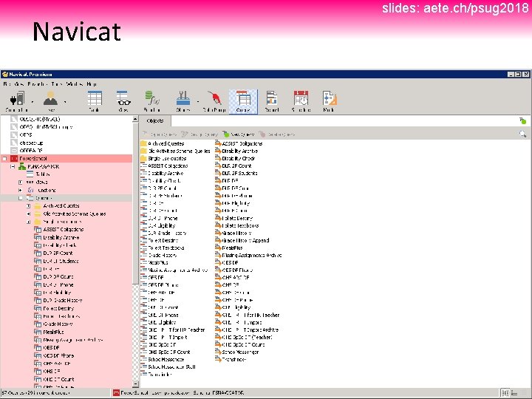Open the Connection toolbar button

(17, 101)
